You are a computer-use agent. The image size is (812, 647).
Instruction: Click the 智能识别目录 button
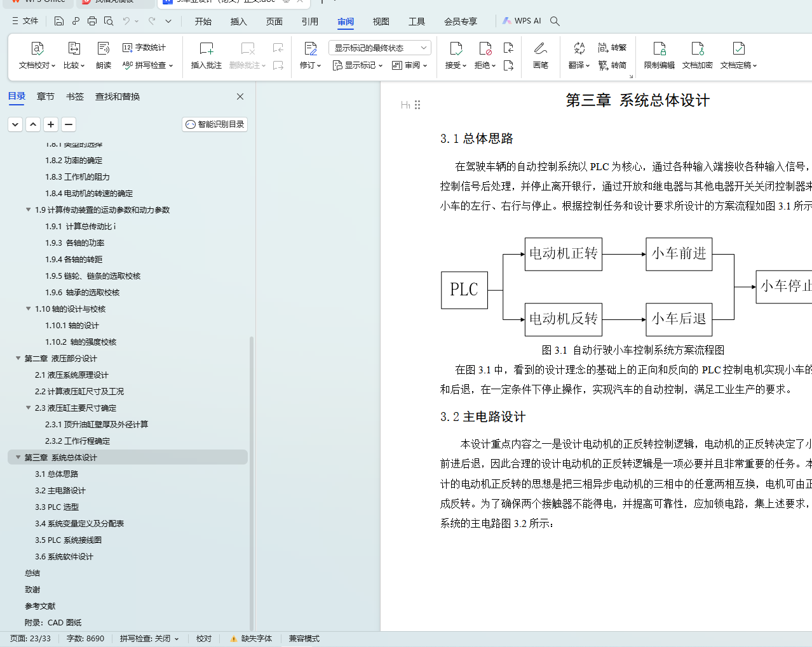[x=215, y=124]
